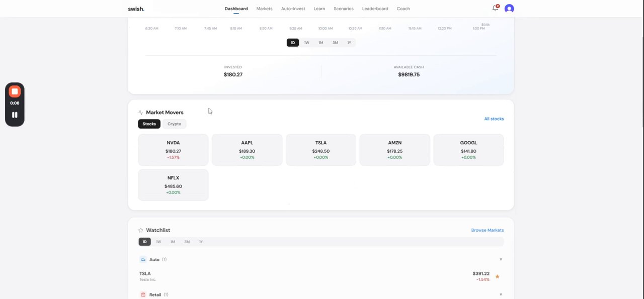Switch Market Movers to Crypto
The image size is (644, 299).
click(174, 124)
